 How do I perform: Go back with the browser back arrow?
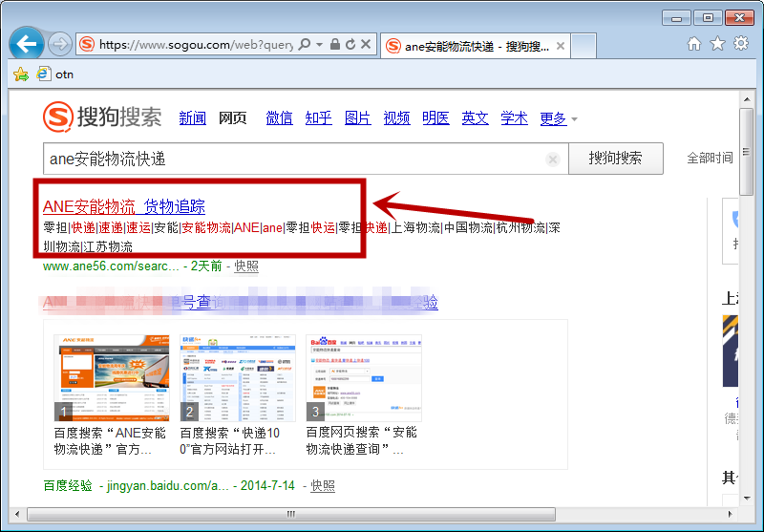[x=27, y=44]
